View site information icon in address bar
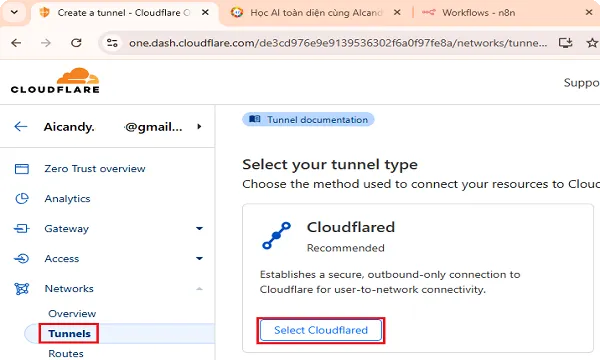This screenshot has width=600, height=360. pyautogui.click(x=112, y=43)
